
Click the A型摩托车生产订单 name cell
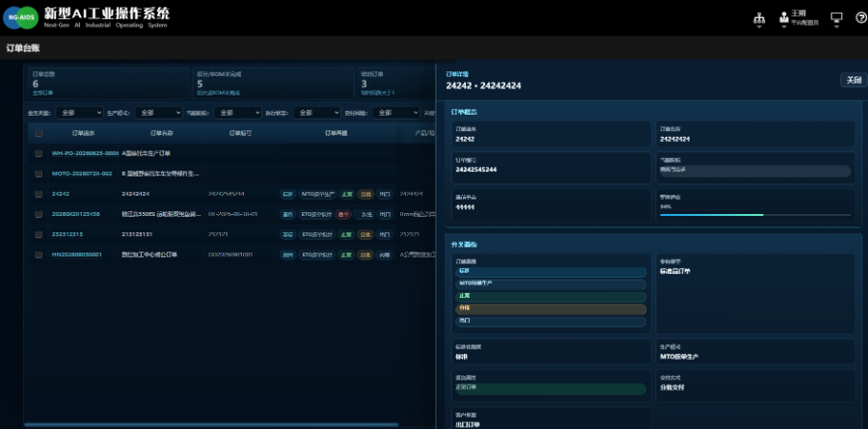coord(147,153)
